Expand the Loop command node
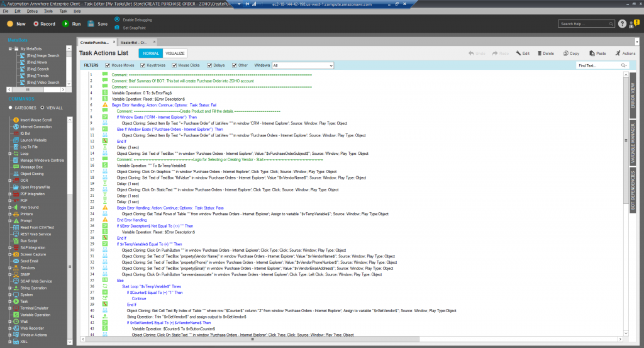This screenshot has width=644, height=348. (9, 153)
